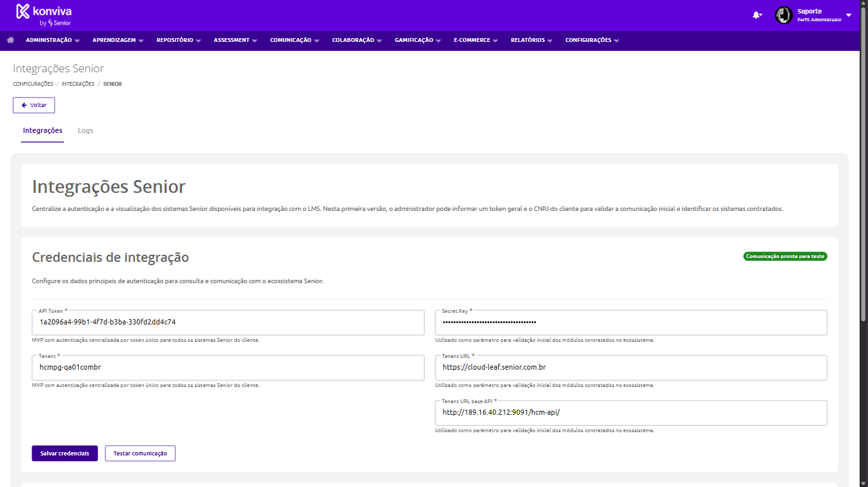Click 'Perfil: Administrador' text
Viewport: 868px width, 487px height.
coord(820,20)
